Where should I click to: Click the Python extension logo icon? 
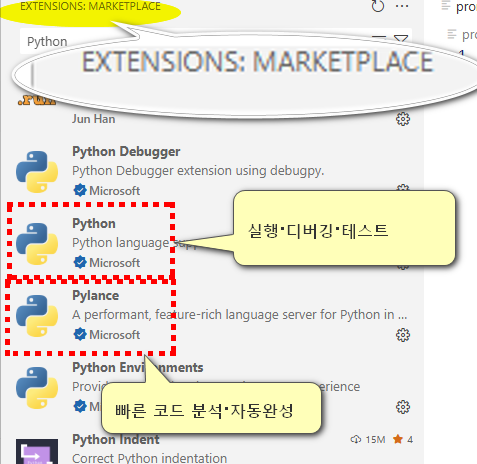(x=37, y=244)
